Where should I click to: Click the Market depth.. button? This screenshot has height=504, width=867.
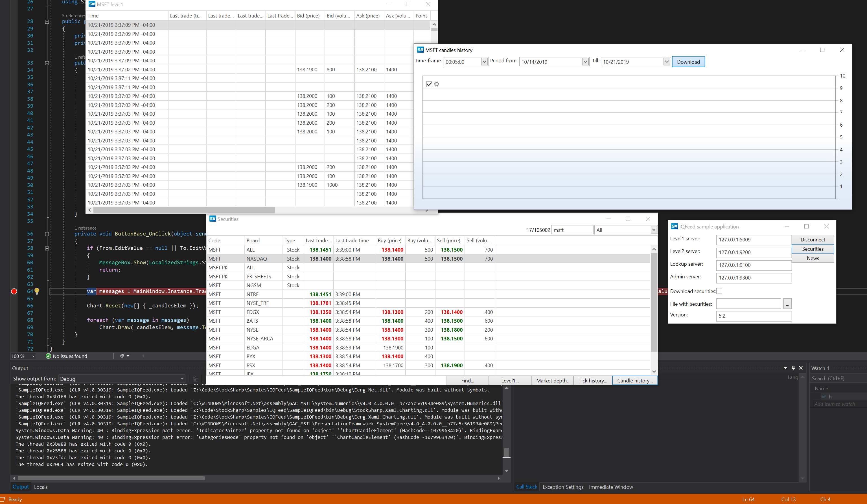552,380
